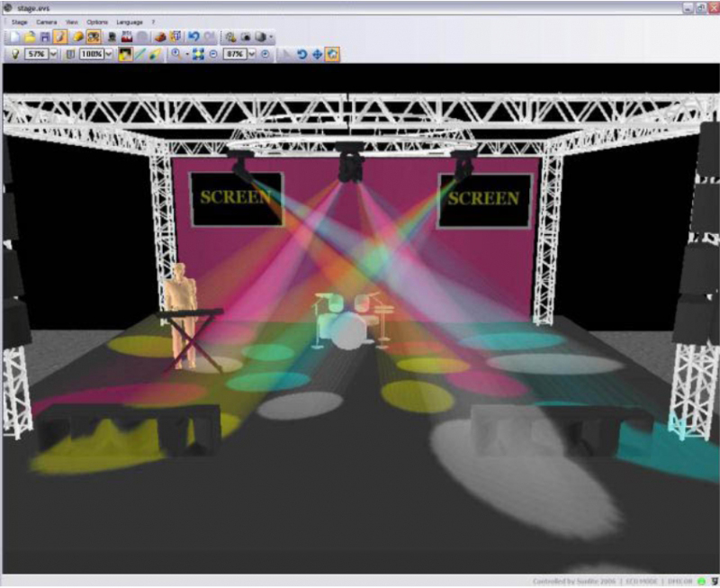Open the Language menu
Viewport: 720px width, 588px height.
[129, 22]
